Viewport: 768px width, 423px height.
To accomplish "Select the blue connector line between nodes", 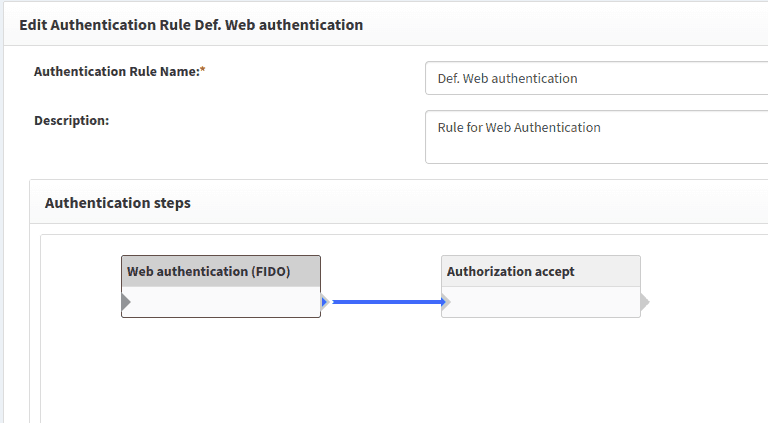I will coord(385,301).
